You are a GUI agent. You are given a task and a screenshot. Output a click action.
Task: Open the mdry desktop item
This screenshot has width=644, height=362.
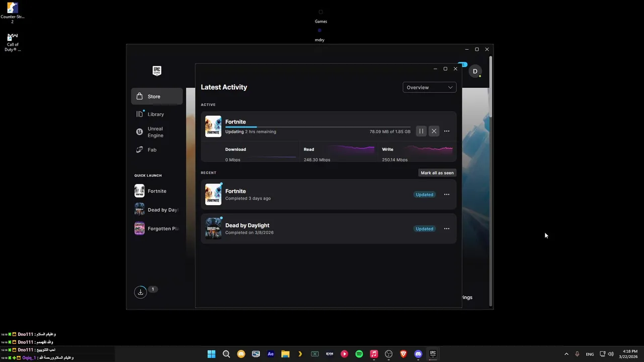pyautogui.click(x=319, y=35)
